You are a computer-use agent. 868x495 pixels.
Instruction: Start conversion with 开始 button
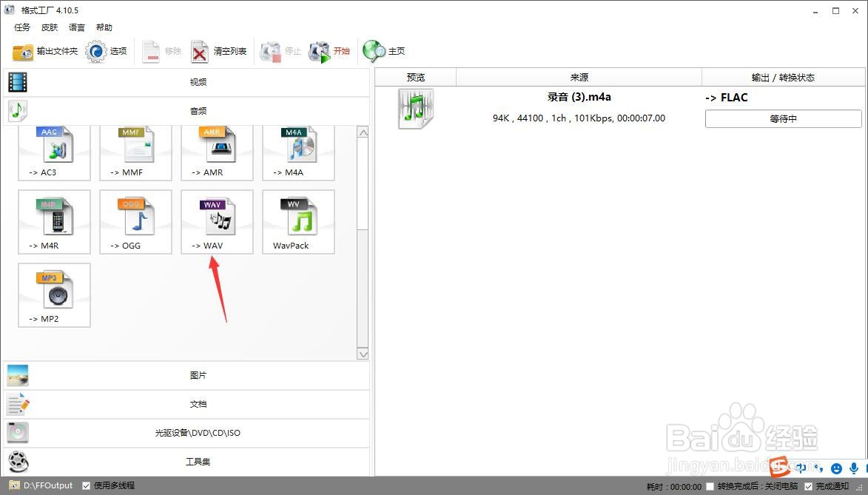point(329,52)
